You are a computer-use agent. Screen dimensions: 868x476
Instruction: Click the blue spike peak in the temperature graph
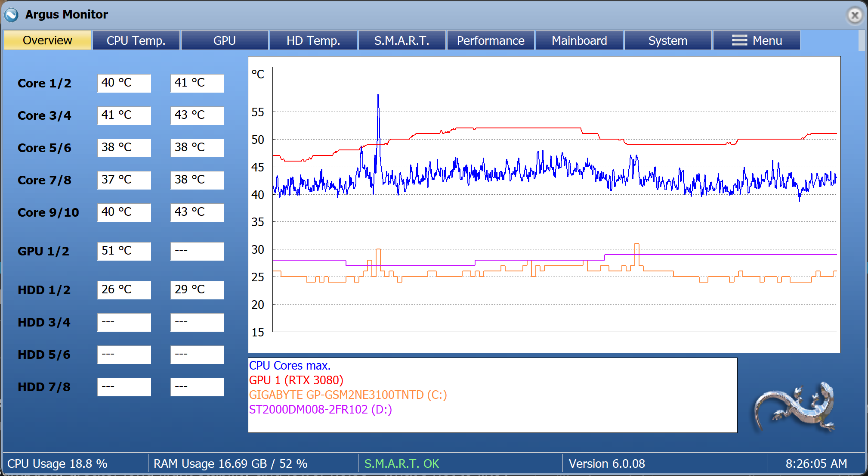pyautogui.click(x=378, y=96)
